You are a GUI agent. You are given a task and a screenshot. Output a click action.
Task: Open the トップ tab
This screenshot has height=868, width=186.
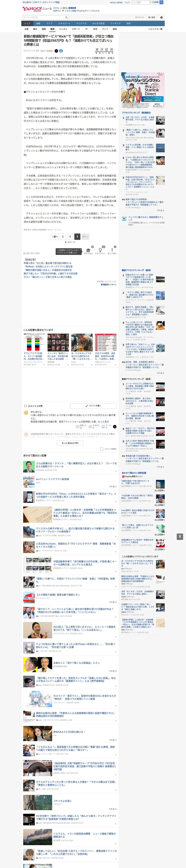click(x=27, y=24)
